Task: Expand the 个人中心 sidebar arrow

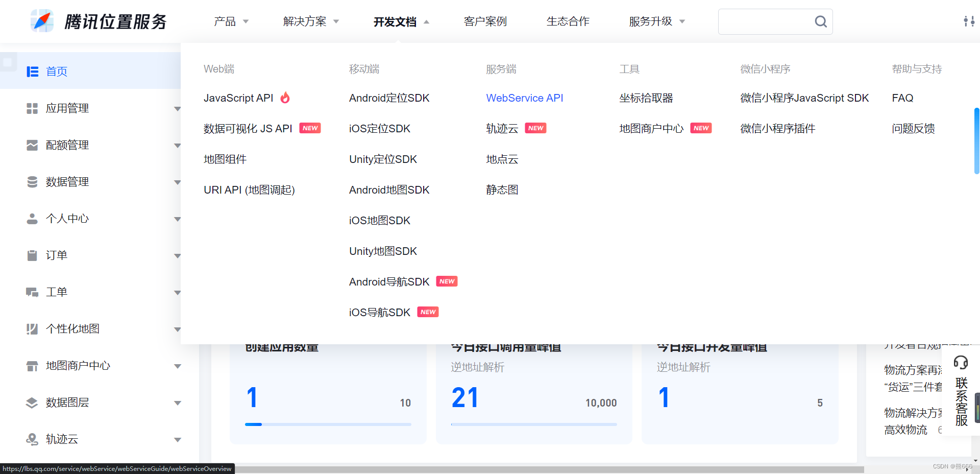Action: tap(178, 219)
